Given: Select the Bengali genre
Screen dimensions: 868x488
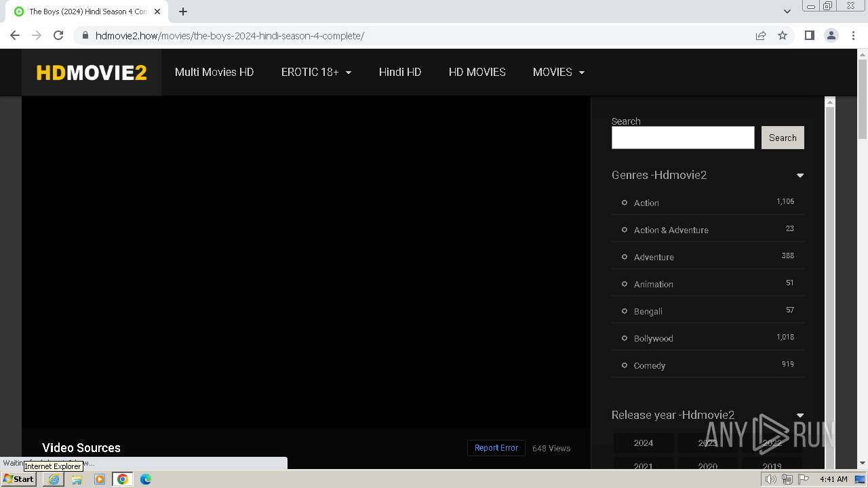Looking at the screenshot, I should pos(648,311).
